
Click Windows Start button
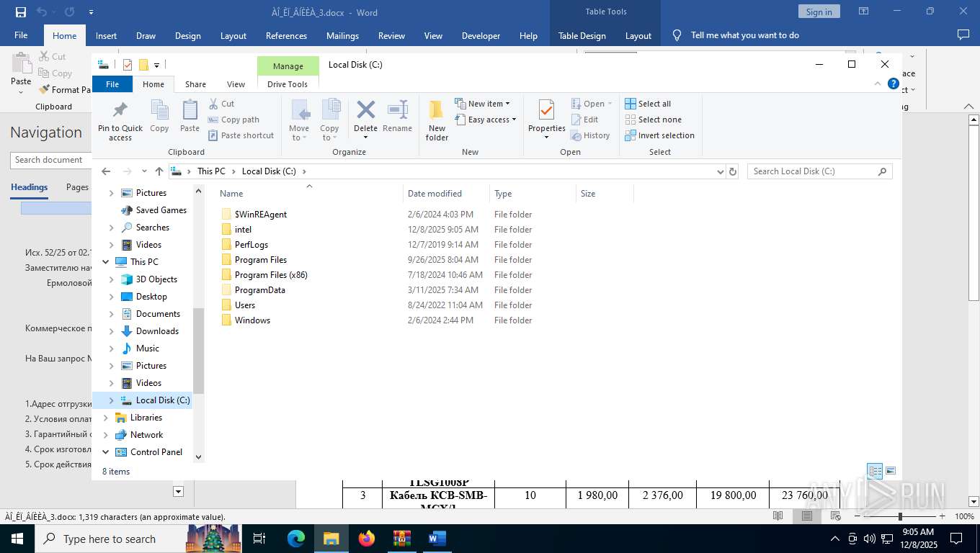pos(17,539)
